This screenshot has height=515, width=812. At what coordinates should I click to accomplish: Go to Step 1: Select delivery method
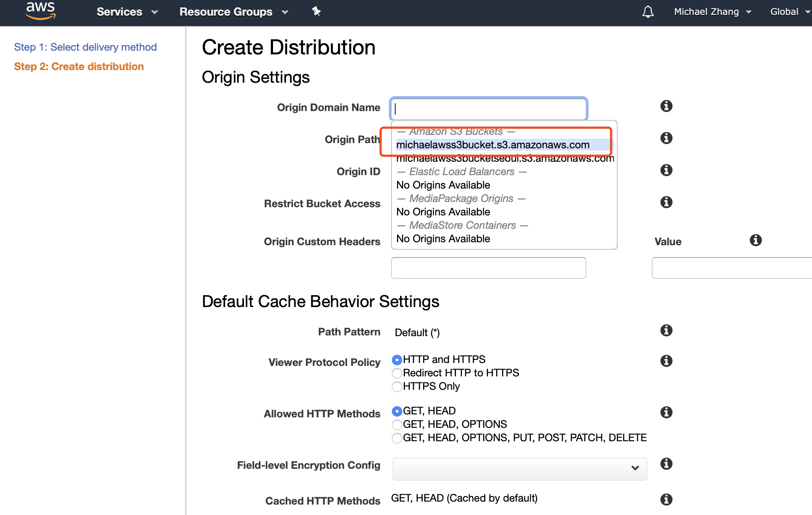[x=85, y=47]
